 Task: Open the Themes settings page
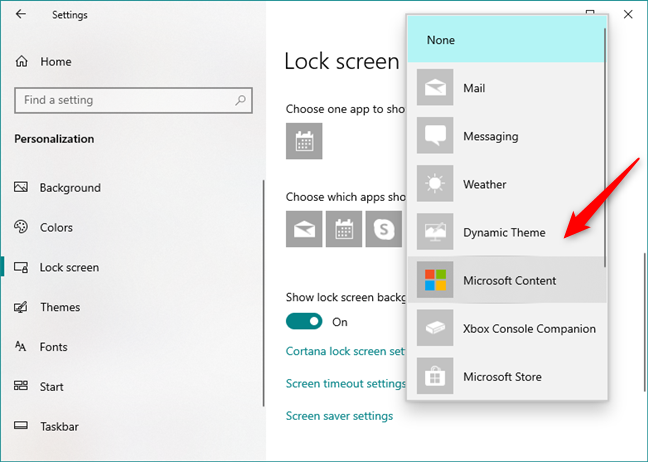(x=59, y=307)
